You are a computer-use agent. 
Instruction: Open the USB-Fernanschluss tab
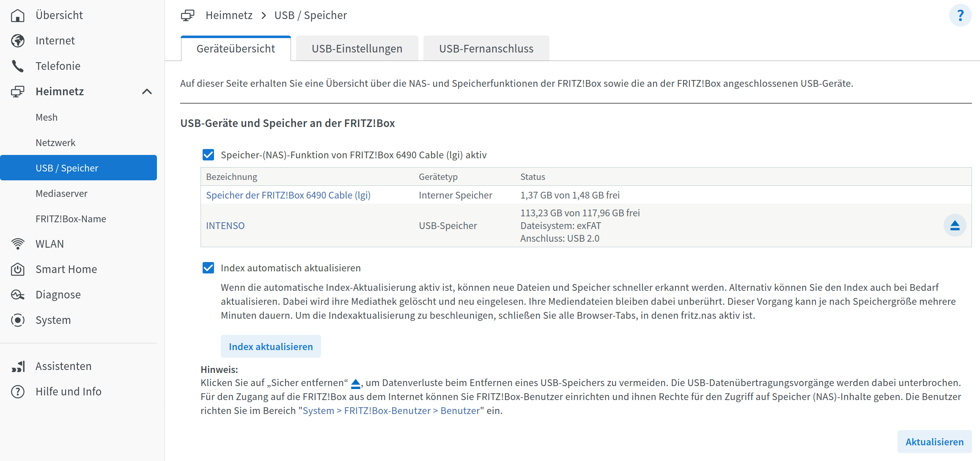[x=486, y=48]
